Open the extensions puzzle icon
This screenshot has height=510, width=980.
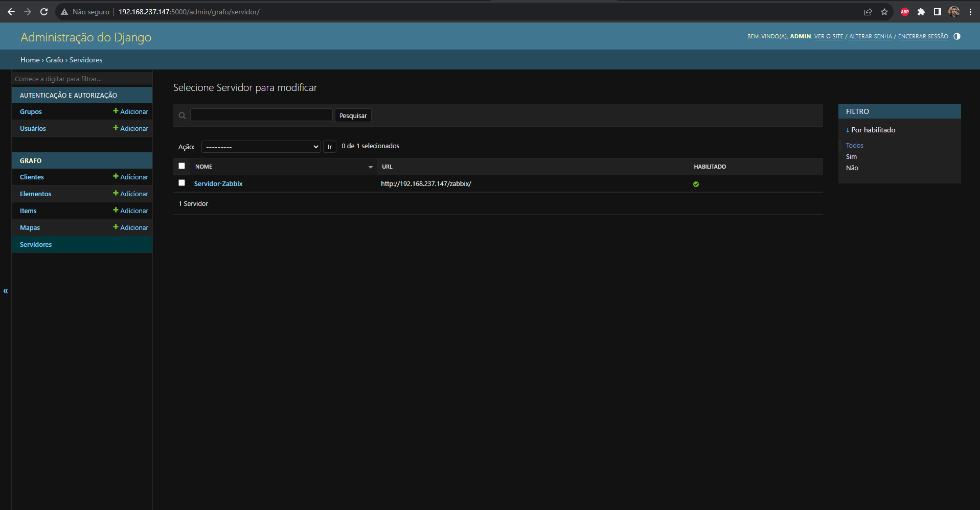click(921, 12)
